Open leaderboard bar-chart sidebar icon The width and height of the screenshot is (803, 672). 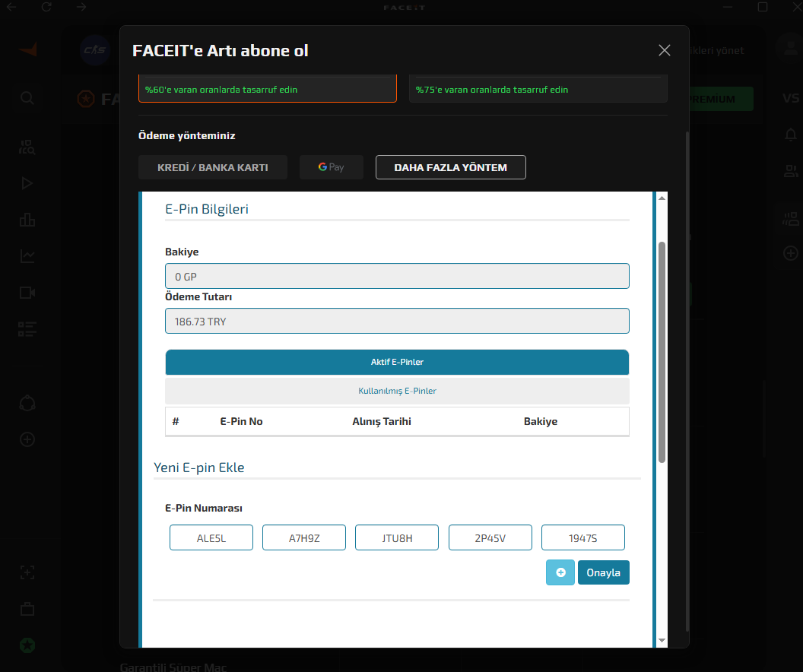[x=27, y=220]
